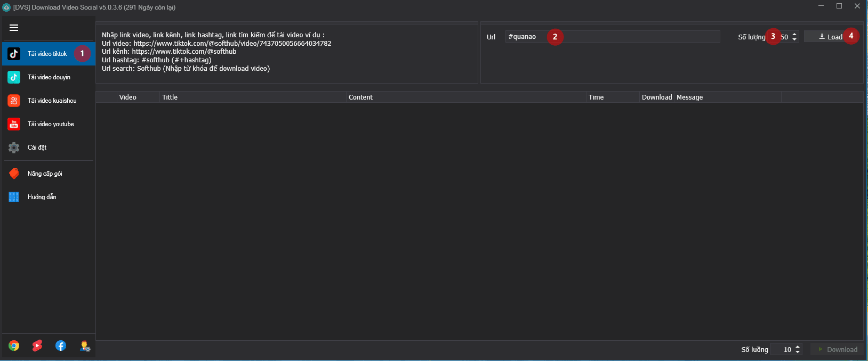Decrease Số lượng value with down arrow
Viewport: 868px width, 361px height.
(x=794, y=39)
